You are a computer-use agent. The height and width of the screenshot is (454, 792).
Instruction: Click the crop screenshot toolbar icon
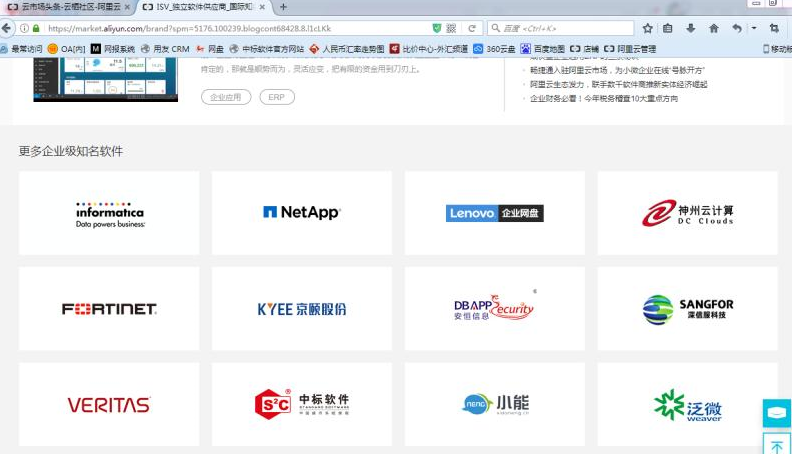[774, 28]
